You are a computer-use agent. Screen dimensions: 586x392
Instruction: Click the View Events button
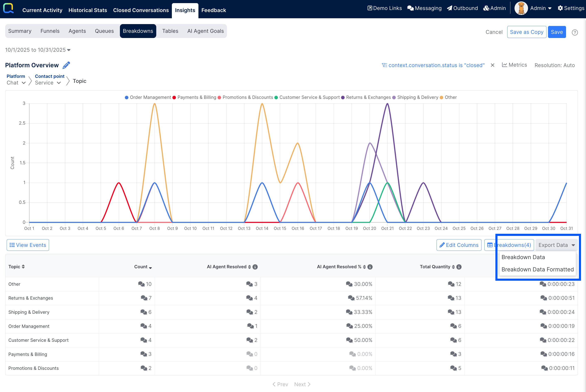click(28, 245)
